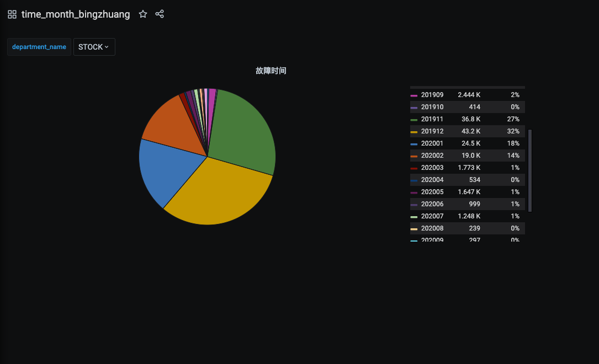Screen dimensions: 599x364
Task: Click the time_month_bingzhuang dashboard title
Action: [76, 14]
